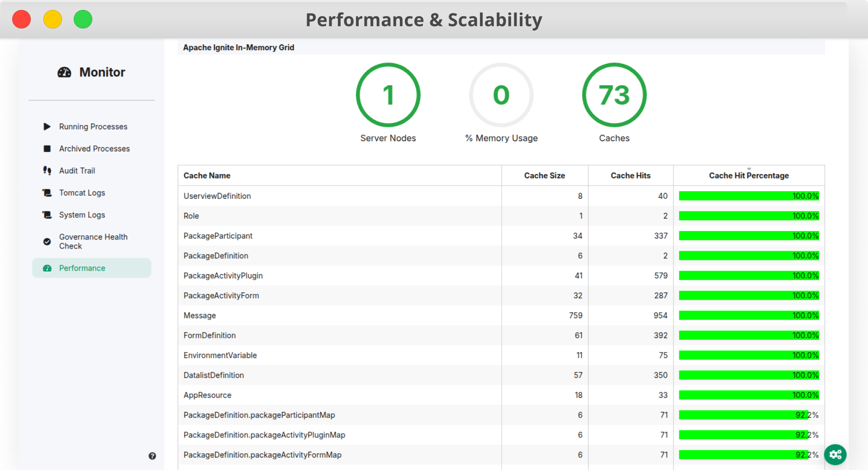Image resolution: width=868 pixels, height=470 pixels.
Task: Open the Audit Trail page
Action: coord(77,171)
